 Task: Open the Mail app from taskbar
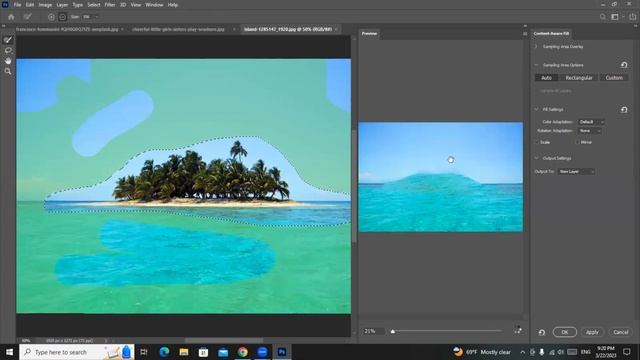(223, 352)
